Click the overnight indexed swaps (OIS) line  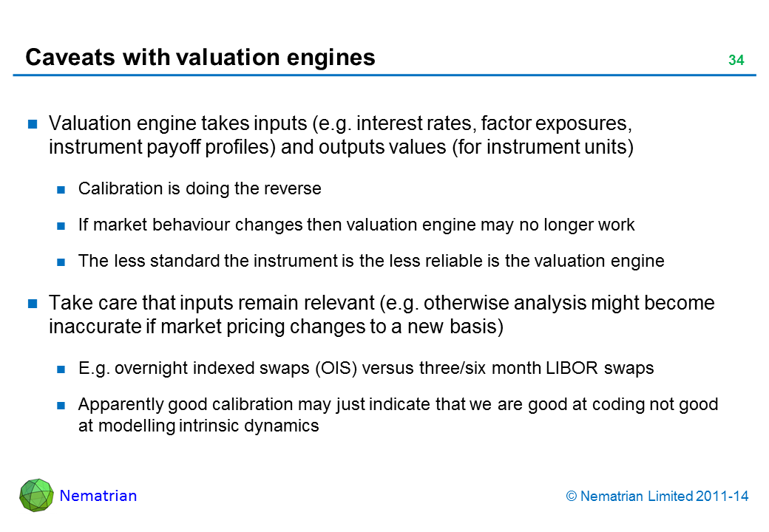click(366, 368)
